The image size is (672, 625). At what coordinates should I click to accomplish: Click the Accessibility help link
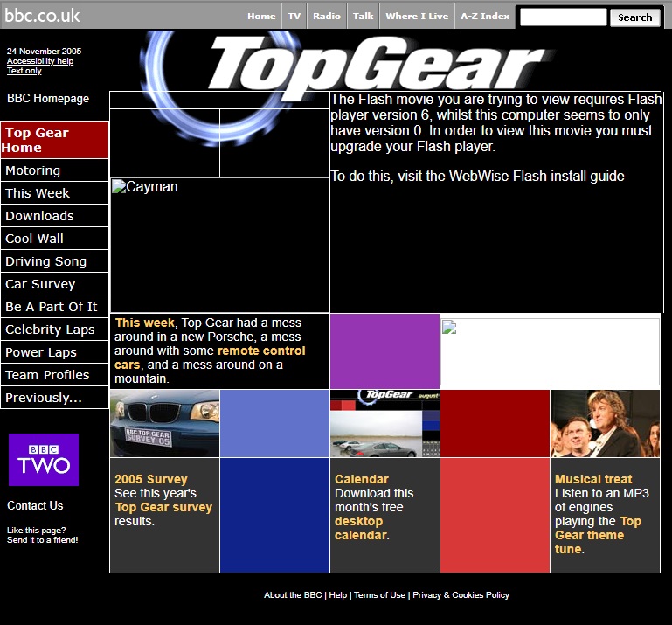[x=40, y=61]
